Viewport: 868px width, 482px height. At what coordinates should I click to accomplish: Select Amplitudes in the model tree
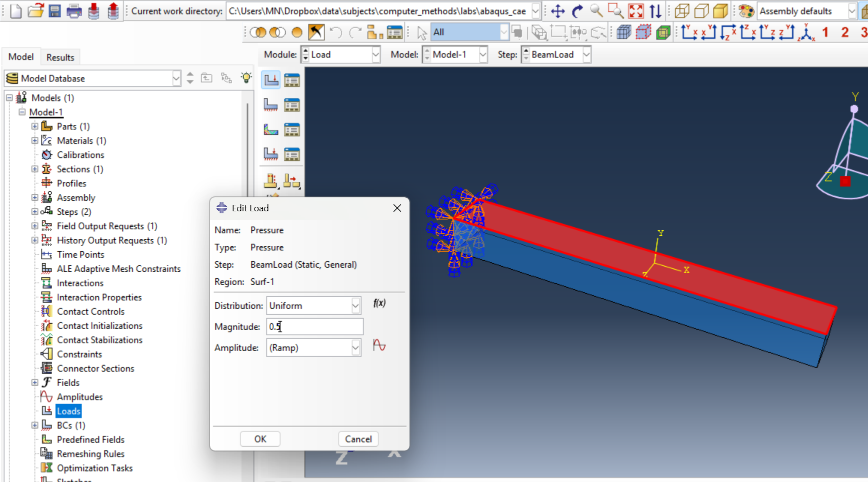tap(79, 397)
